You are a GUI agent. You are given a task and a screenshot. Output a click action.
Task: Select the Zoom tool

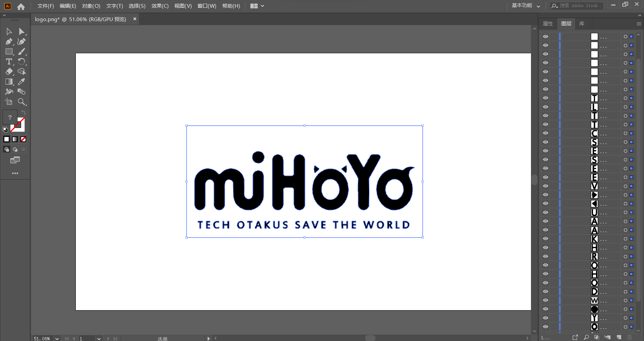[21, 101]
